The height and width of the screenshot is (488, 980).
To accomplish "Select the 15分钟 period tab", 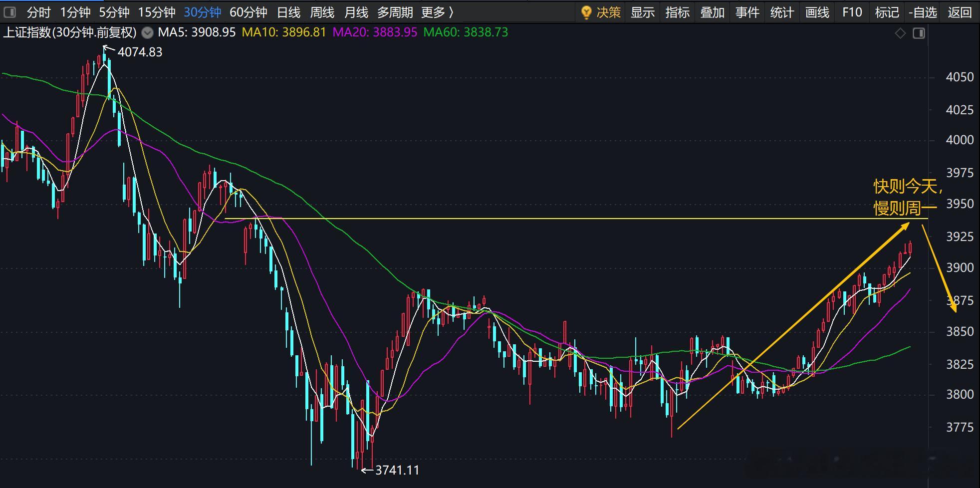I will [156, 12].
